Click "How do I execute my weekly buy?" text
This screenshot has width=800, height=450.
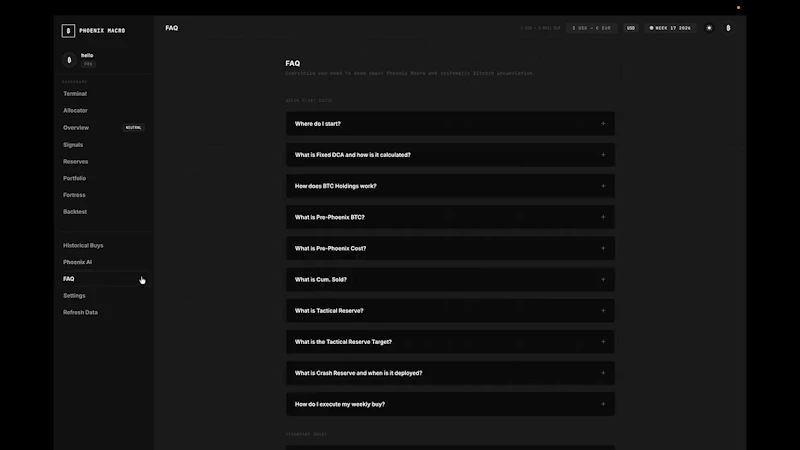point(340,404)
